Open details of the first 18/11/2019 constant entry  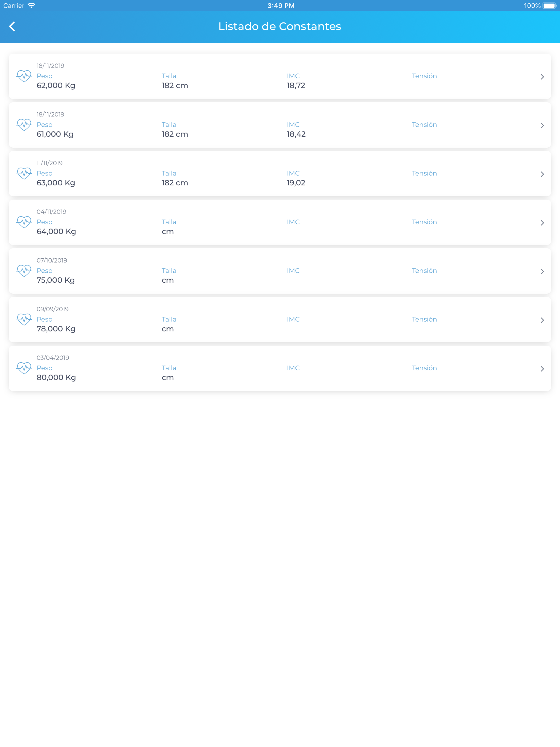click(543, 77)
